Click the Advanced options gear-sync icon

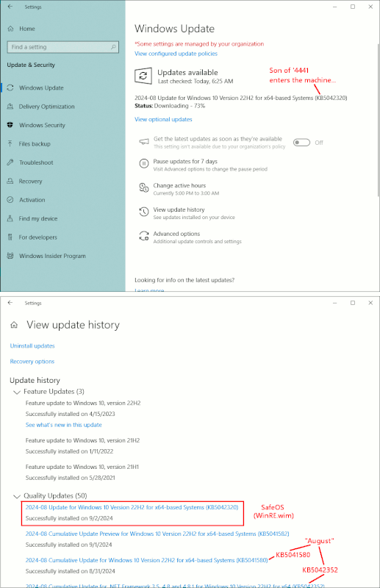144,236
